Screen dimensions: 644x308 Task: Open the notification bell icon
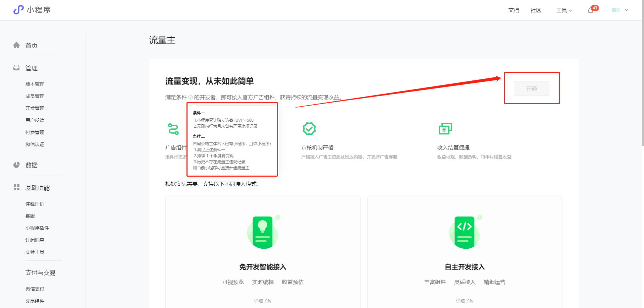(x=591, y=10)
